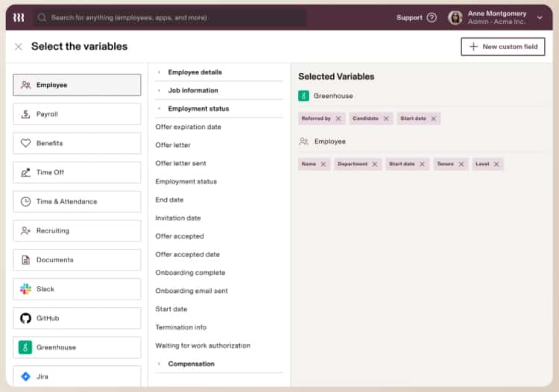Select the Benefits category

tap(77, 143)
